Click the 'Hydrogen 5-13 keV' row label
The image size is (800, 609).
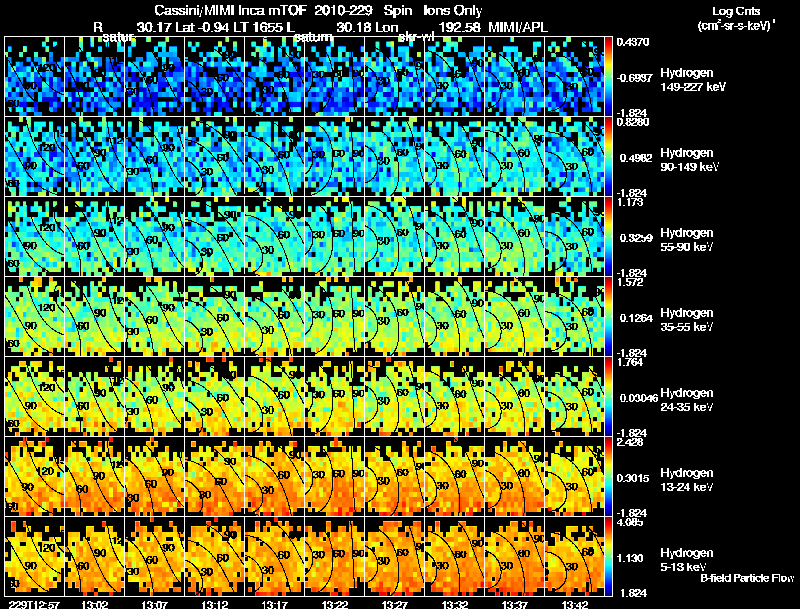687,560
